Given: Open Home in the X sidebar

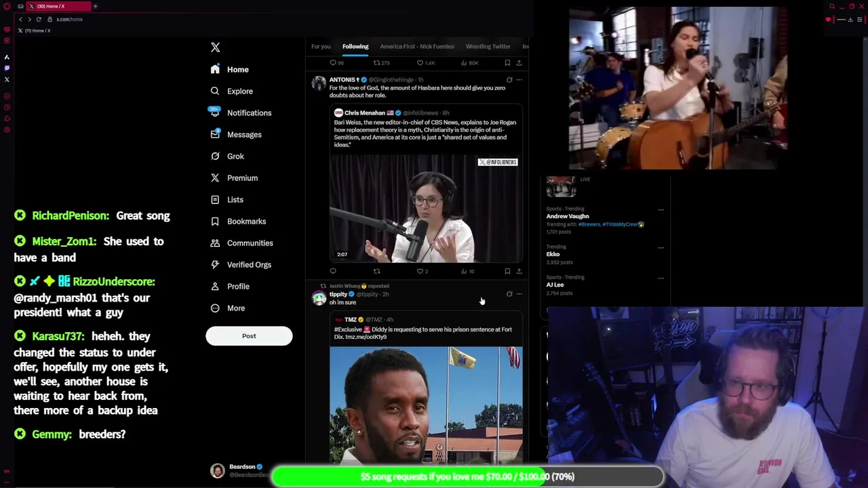Looking at the screenshot, I should (229, 69).
